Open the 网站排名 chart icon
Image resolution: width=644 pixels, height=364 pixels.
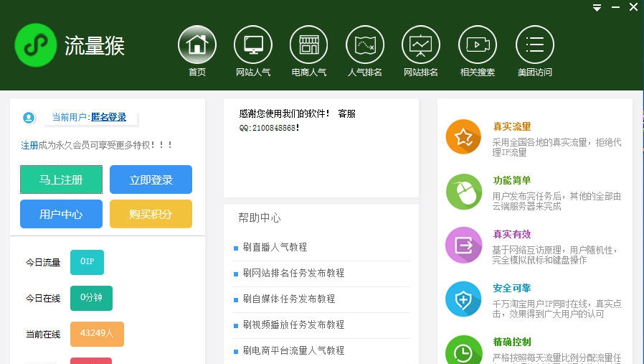click(420, 45)
